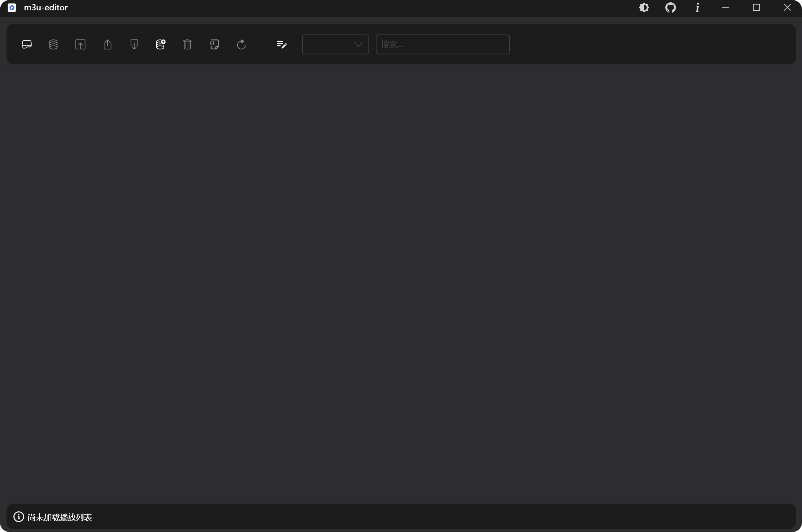Viewport: 802px width, 532px height.
Task: Click the share export icon
Action: [x=107, y=44]
